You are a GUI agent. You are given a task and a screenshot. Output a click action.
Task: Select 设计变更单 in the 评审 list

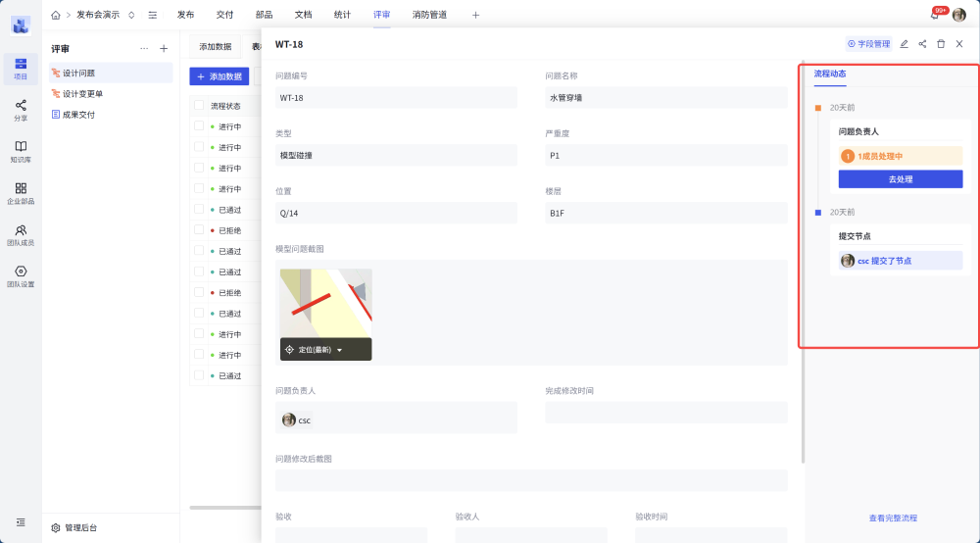pyautogui.click(x=82, y=94)
